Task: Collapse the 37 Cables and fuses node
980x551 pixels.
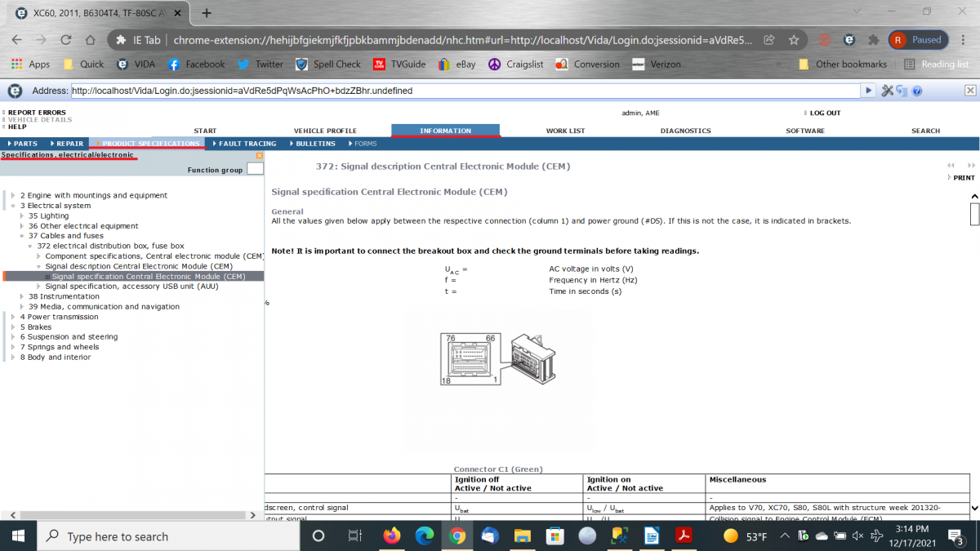Action: [x=22, y=236]
